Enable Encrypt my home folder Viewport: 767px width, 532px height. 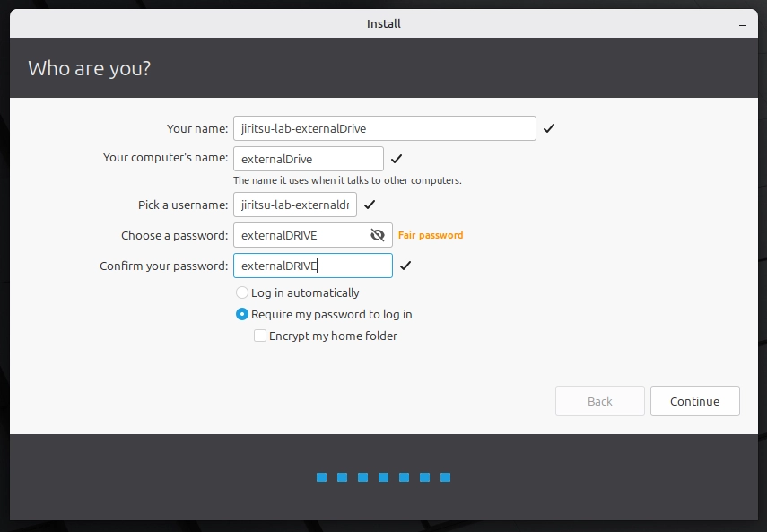point(259,335)
